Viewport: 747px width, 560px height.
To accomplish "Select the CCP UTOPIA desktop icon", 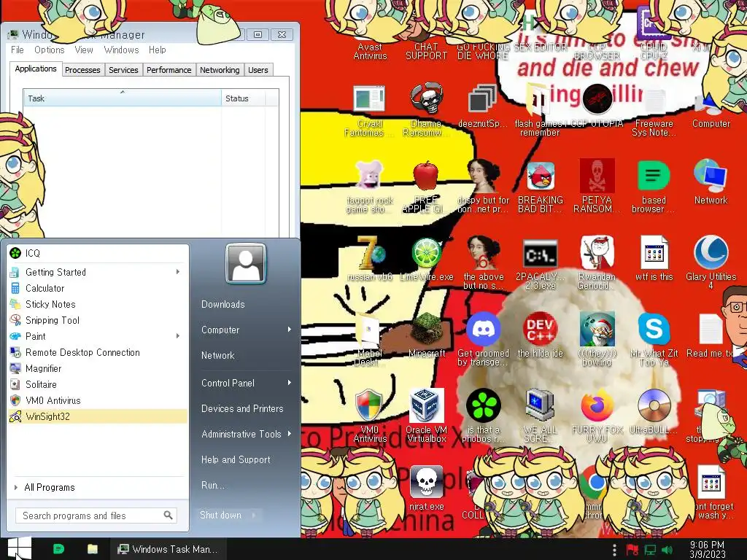I will pos(597,106).
